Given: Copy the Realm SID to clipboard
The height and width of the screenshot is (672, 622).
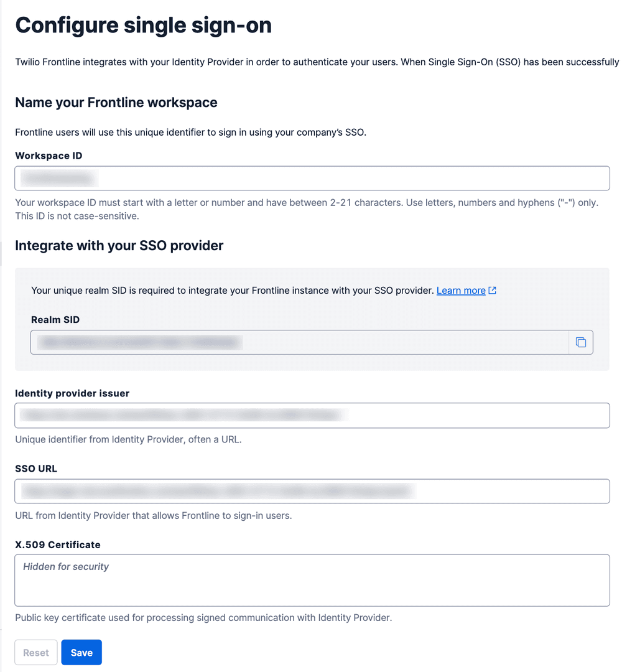Looking at the screenshot, I should click(581, 342).
